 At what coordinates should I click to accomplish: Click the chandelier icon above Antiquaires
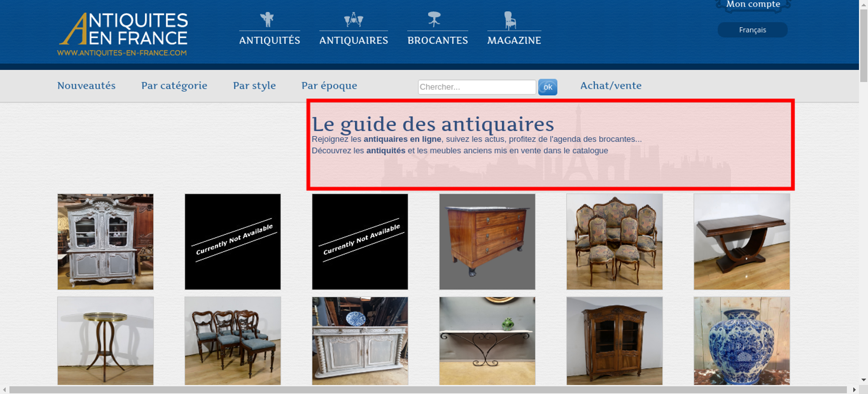(353, 20)
